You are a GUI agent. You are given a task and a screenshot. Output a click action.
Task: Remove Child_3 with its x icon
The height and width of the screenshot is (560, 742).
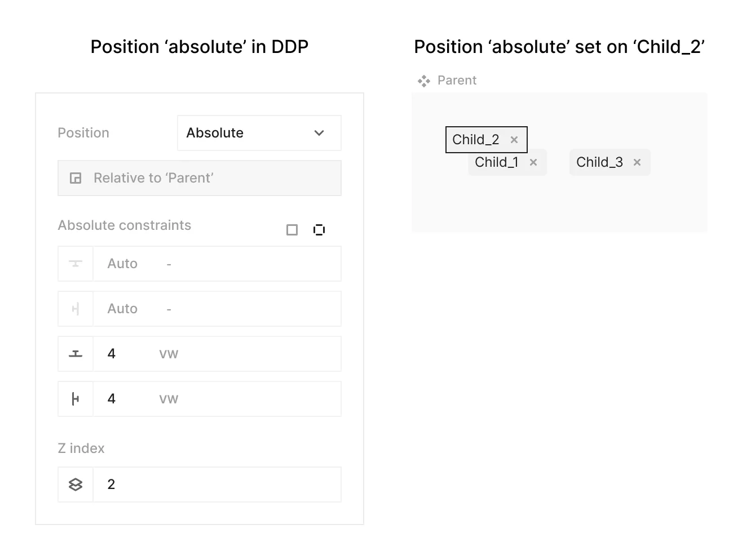point(637,162)
